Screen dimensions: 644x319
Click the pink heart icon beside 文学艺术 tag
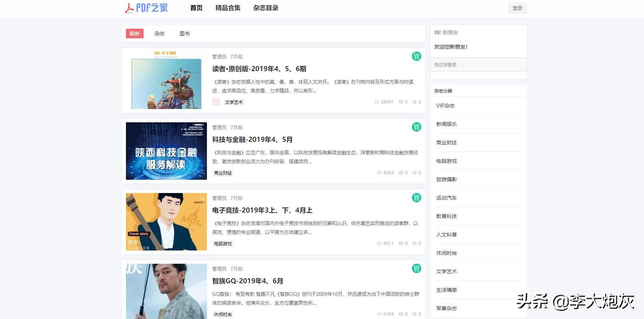[216, 102]
